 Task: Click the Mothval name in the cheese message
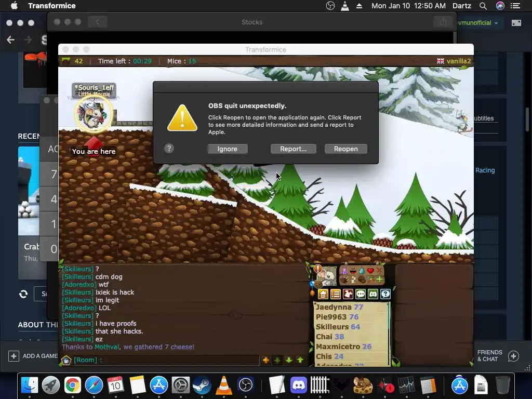pyautogui.click(x=107, y=347)
